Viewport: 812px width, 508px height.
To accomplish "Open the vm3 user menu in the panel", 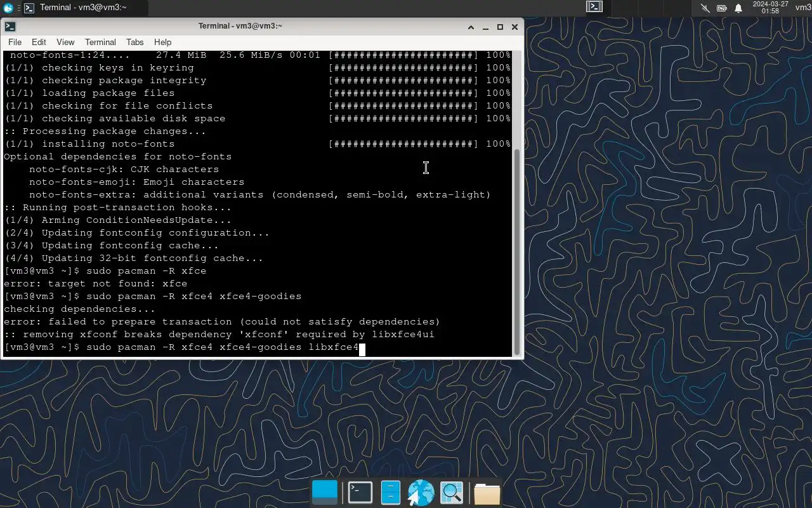I will (803, 8).
